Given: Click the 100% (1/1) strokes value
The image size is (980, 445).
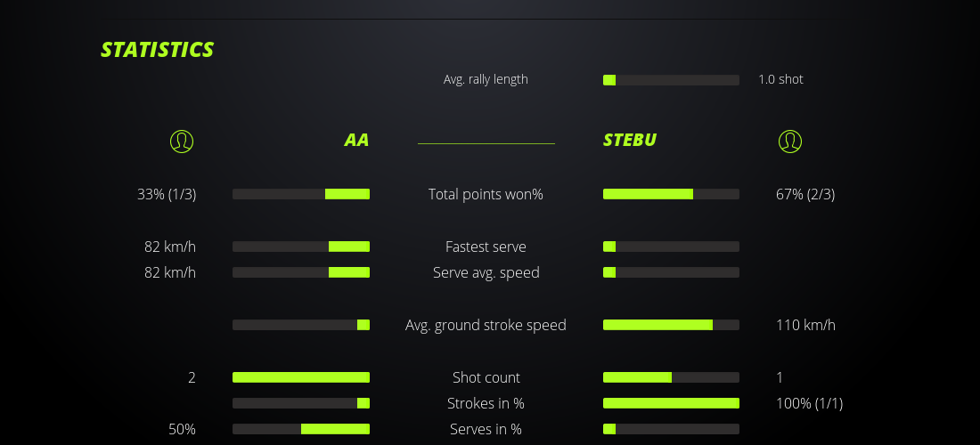Looking at the screenshot, I should point(809,403).
